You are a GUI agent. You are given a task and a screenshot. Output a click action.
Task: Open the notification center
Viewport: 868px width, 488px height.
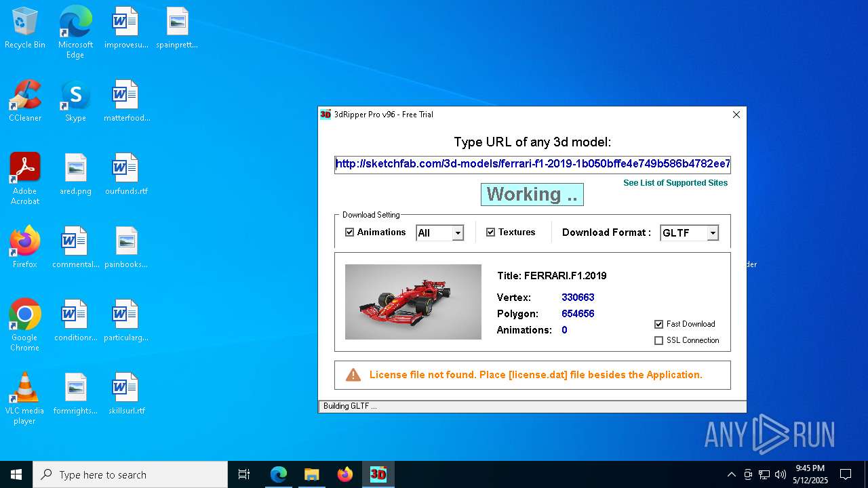coord(846,474)
